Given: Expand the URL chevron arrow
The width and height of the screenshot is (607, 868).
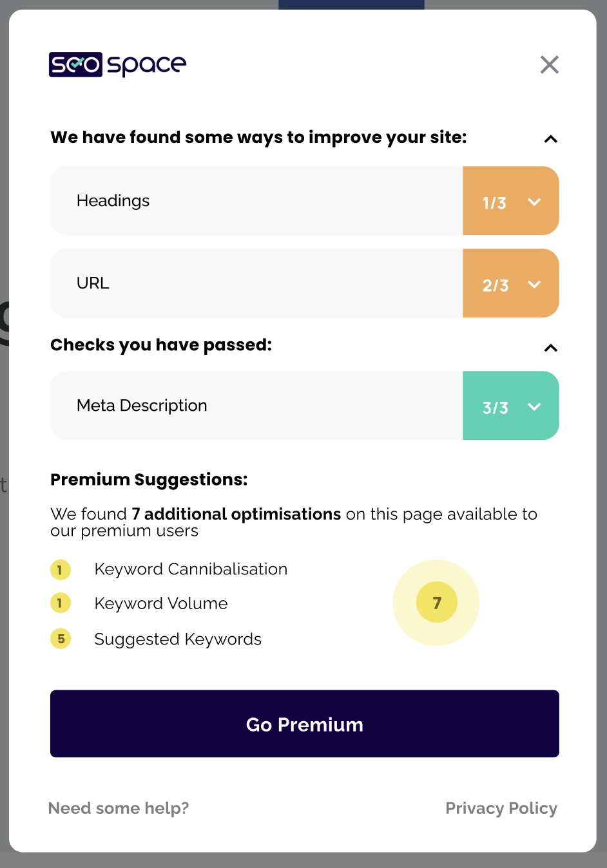Looking at the screenshot, I should tap(534, 284).
